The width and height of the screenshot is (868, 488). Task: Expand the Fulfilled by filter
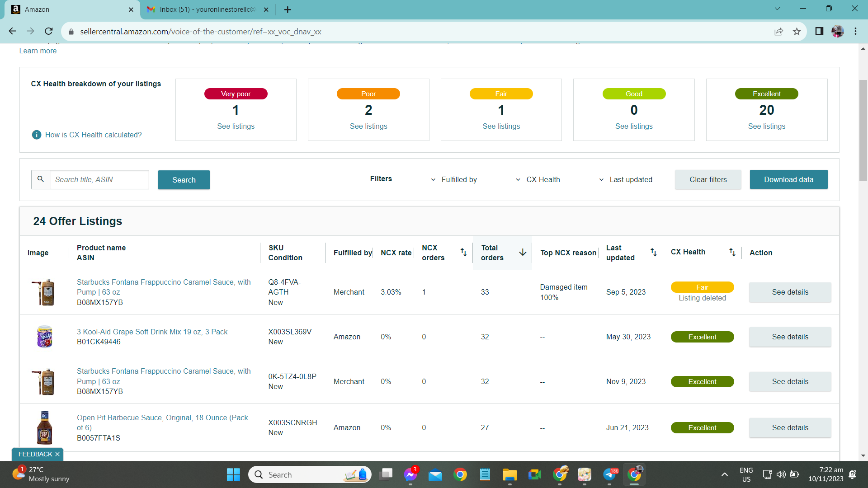pyautogui.click(x=454, y=179)
